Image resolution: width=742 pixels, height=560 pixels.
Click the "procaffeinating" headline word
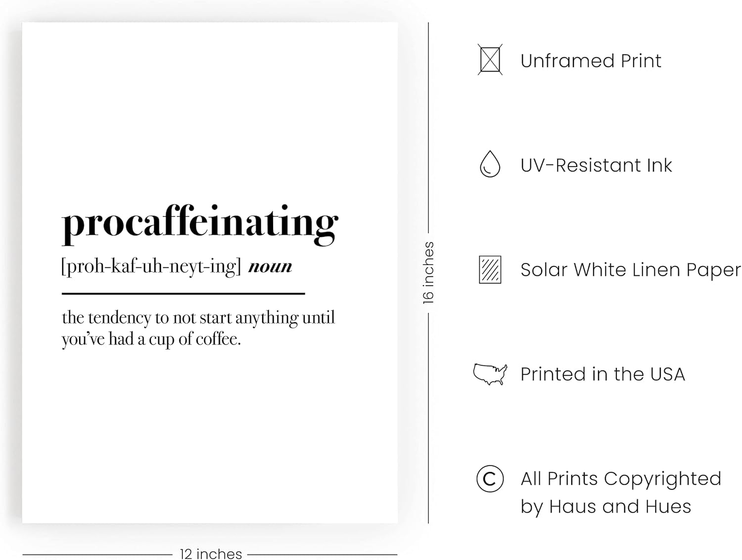[x=200, y=223]
